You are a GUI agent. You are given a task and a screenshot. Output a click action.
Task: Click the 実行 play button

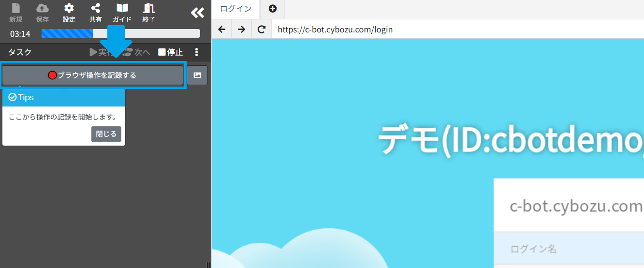point(102,52)
